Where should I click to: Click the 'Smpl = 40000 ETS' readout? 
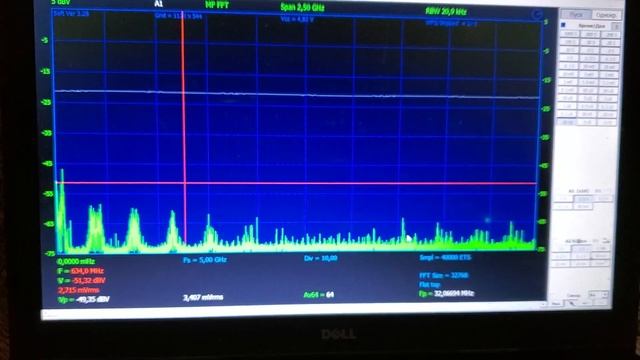[445, 258]
